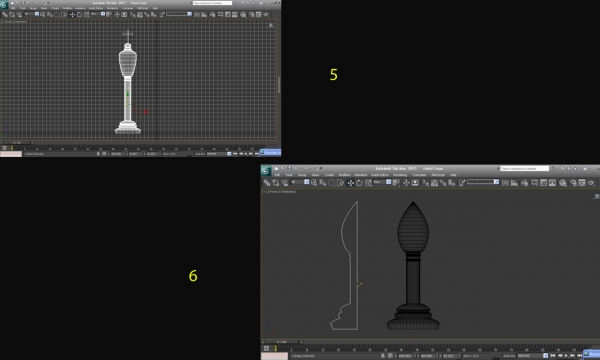Click Render Production teapot in upper window

[266, 15]
